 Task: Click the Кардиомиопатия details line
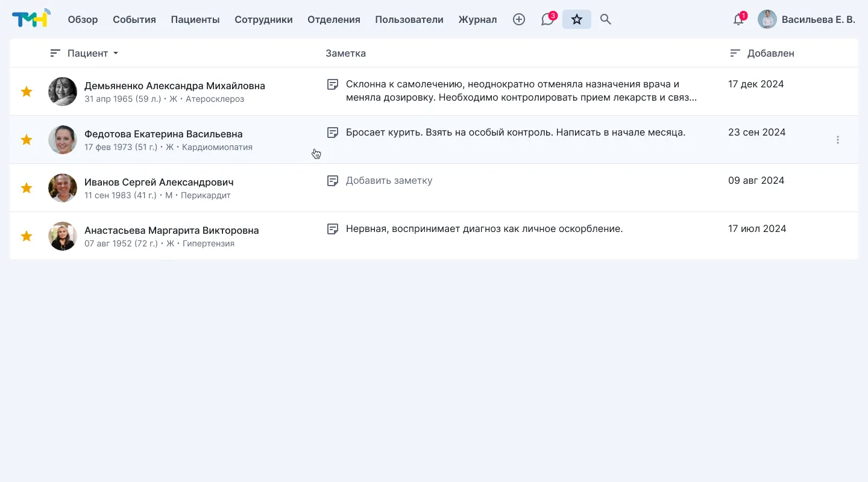pyautogui.click(x=169, y=147)
